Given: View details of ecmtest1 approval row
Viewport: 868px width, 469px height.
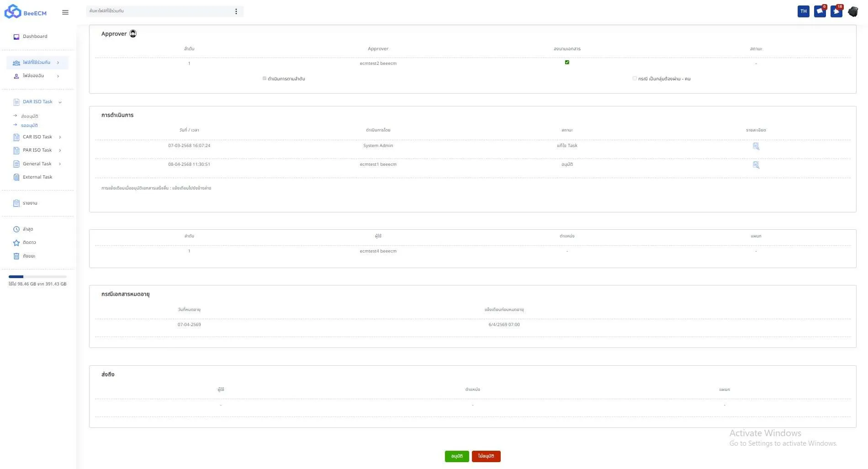Looking at the screenshot, I should [x=756, y=165].
